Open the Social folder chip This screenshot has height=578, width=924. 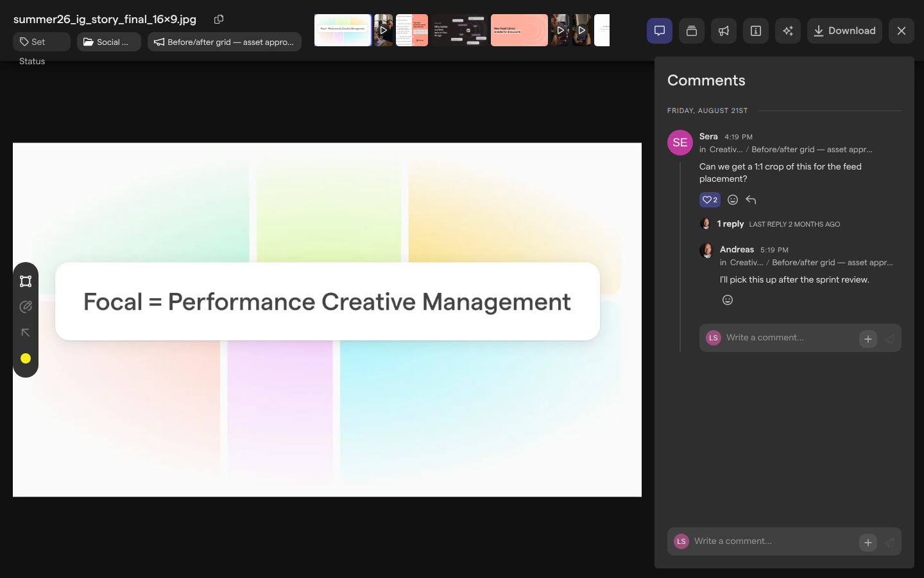coord(109,42)
